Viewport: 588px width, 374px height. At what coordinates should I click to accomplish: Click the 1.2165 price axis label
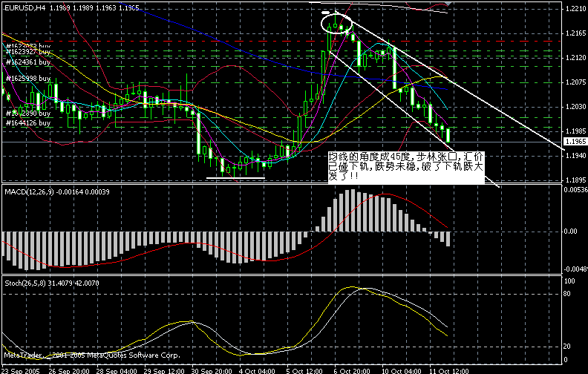click(575, 33)
